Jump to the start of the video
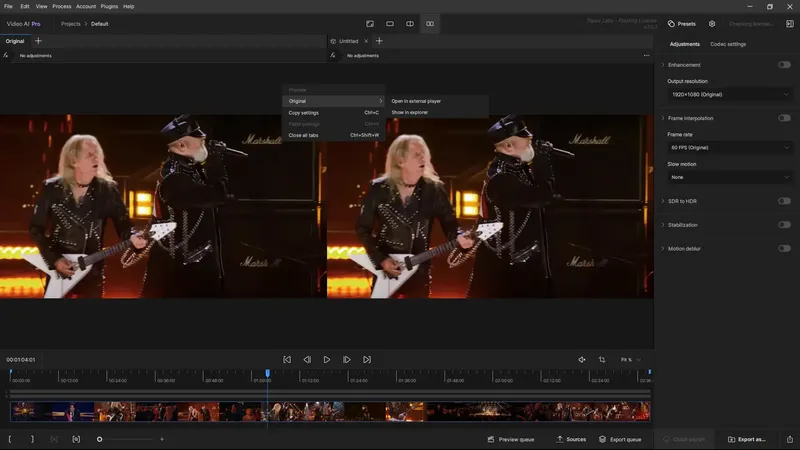Image resolution: width=800 pixels, height=450 pixels. (x=287, y=359)
